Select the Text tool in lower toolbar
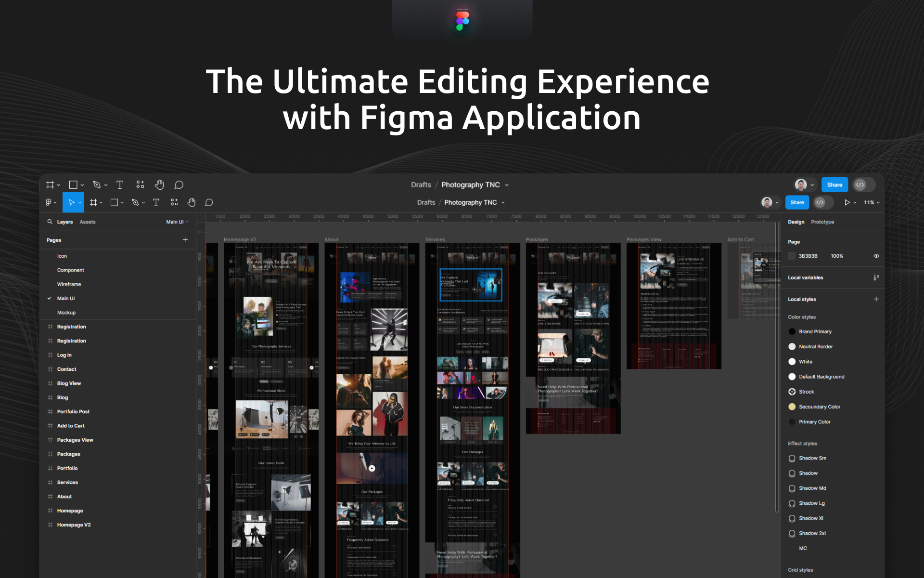Image resolution: width=924 pixels, height=578 pixels. point(156,202)
